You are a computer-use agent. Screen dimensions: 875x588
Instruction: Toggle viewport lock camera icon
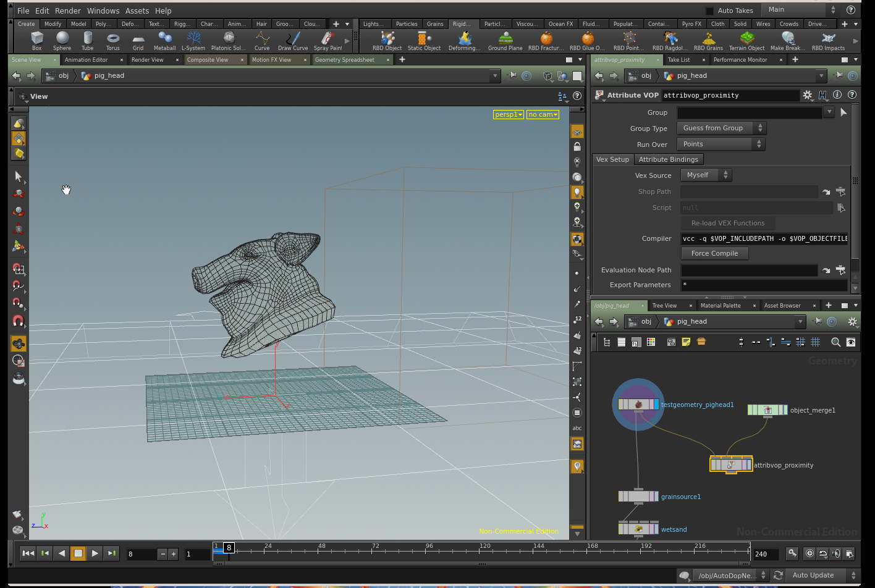pyautogui.click(x=577, y=147)
